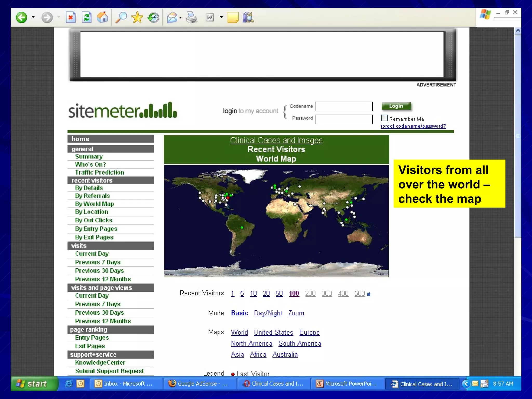Launch Outlook quick launch icon
532x399 pixels.
(x=81, y=384)
